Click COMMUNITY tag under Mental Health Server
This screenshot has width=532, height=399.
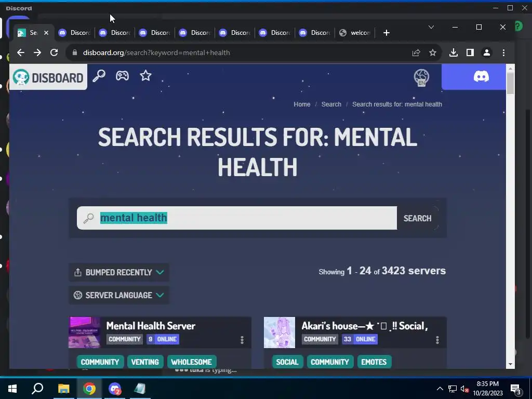point(100,362)
